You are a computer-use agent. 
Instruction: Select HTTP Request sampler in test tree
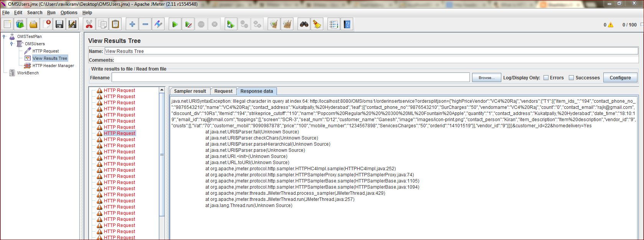pyautogui.click(x=46, y=51)
